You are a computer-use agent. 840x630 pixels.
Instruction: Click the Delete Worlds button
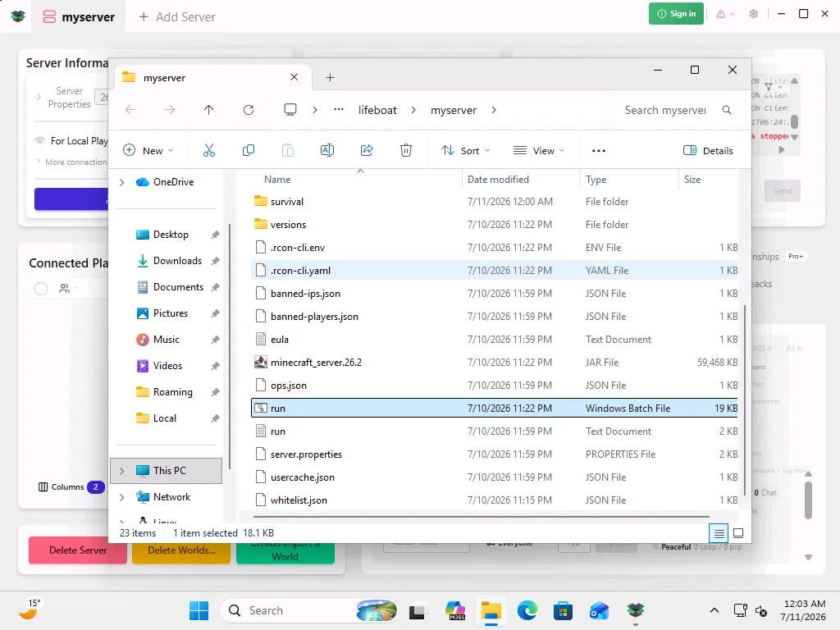(181, 550)
